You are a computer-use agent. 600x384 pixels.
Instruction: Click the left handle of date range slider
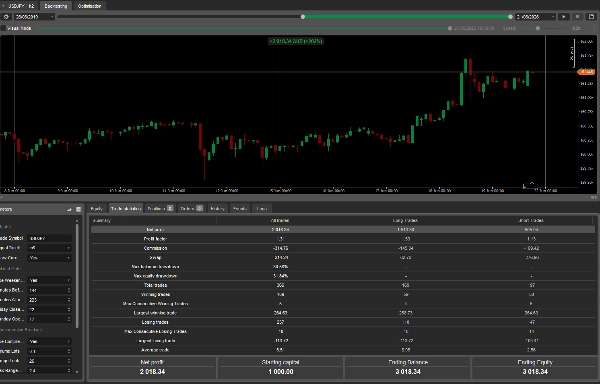pos(303,17)
